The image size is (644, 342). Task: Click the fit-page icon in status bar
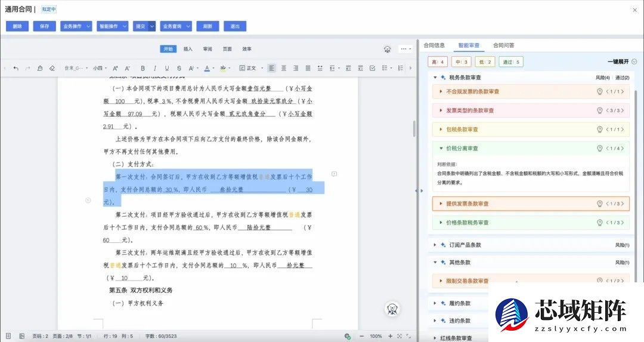(x=399, y=336)
